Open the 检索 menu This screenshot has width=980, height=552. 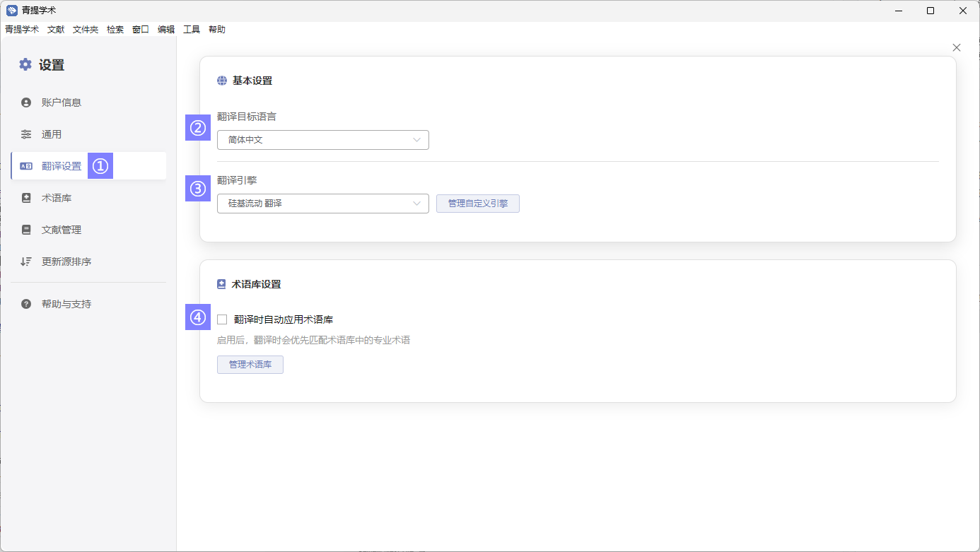(x=115, y=30)
